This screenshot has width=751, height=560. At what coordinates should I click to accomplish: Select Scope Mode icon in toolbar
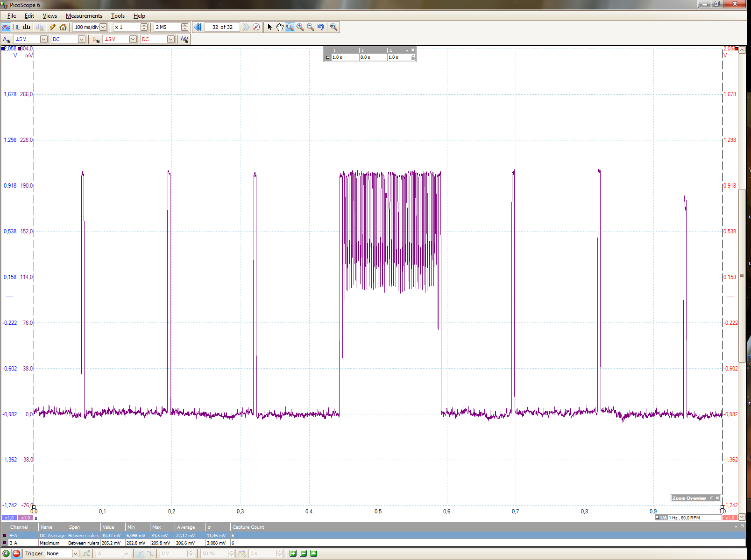[6, 27]
